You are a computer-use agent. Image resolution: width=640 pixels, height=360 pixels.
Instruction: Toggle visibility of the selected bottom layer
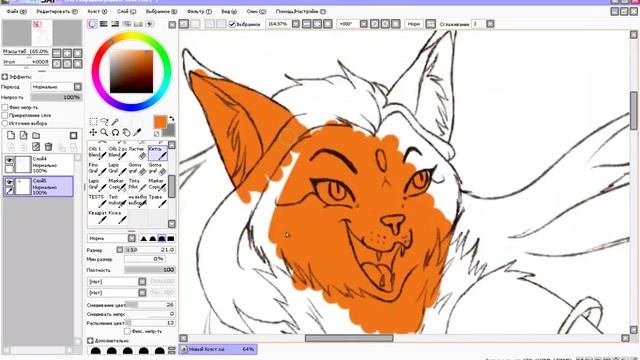point(9,182)
